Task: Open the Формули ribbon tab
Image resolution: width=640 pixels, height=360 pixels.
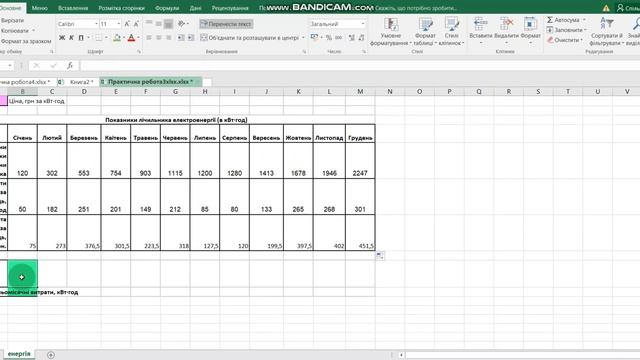Action: click(x=167, y=8)
